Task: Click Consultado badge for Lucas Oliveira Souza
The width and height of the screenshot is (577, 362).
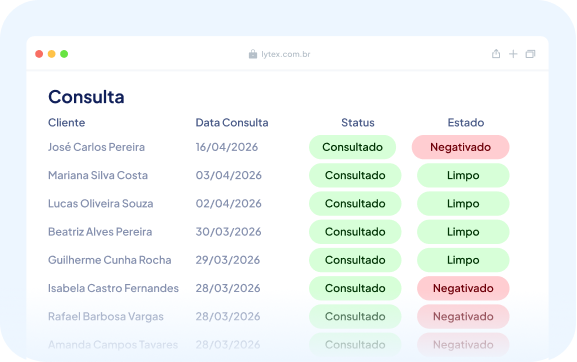Action: (355, 203)
